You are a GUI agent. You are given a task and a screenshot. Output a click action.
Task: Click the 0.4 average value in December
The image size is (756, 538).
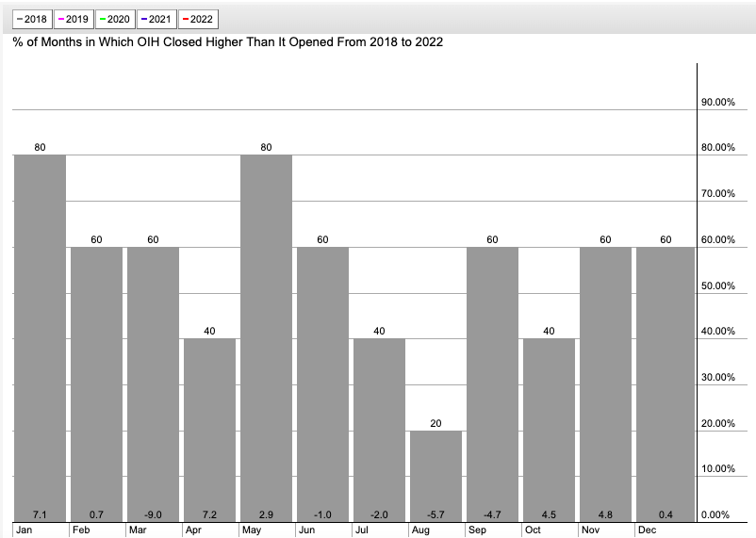[x=666, y=514]
